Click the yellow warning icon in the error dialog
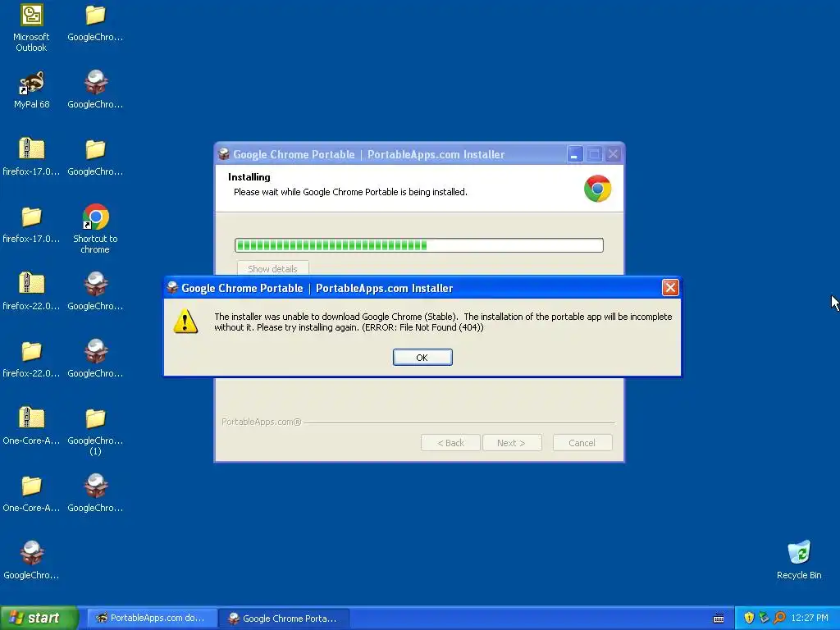Image resolution: width=840 pixels, height=630 pixels. (x=185, y=322)
